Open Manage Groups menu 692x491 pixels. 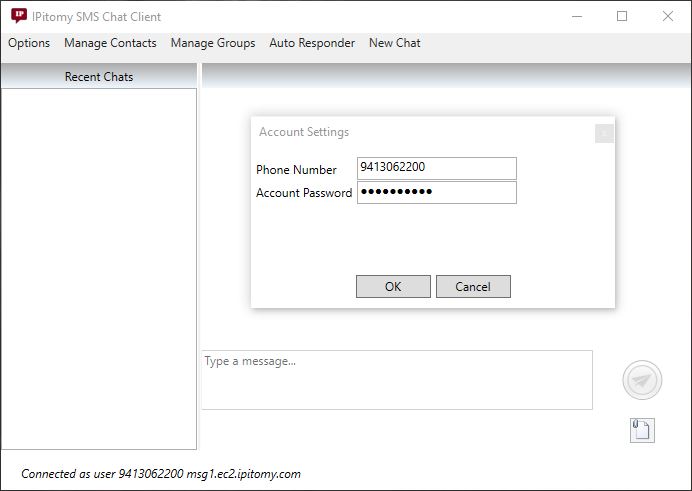tap(213, 43)
